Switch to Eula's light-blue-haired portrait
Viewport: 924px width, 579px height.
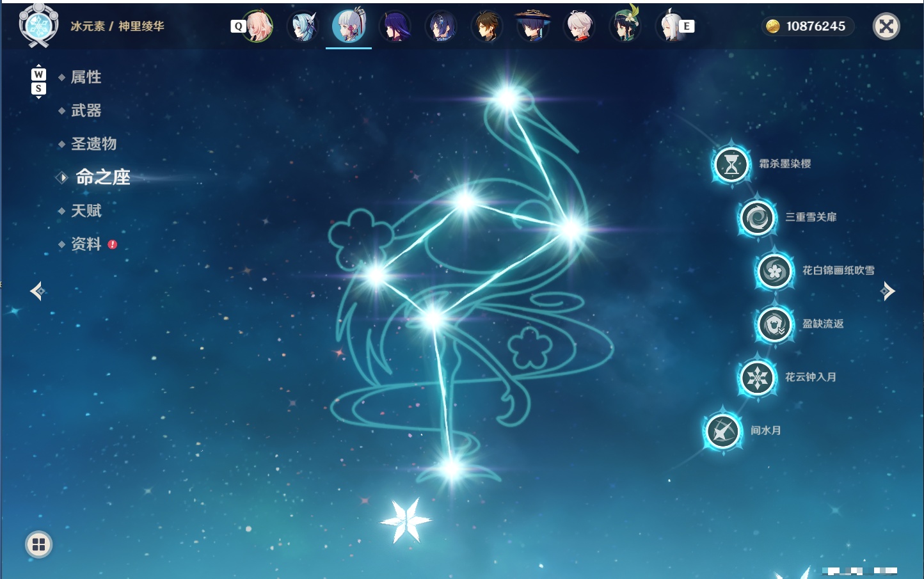[x=303, y=26]
